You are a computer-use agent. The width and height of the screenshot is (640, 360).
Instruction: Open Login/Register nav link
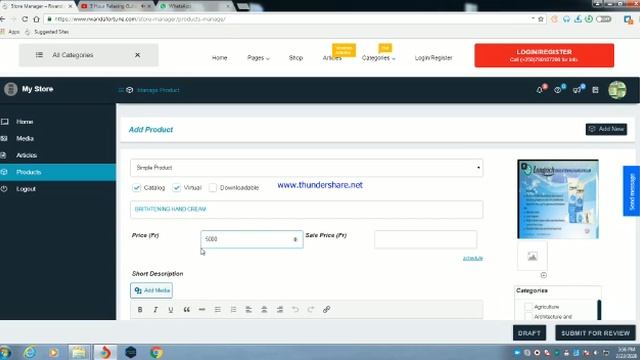coord(433,58)
